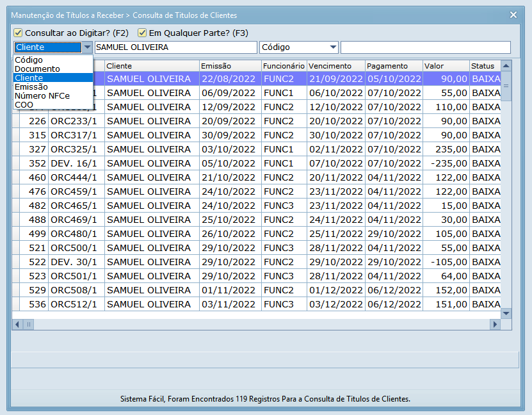
Task: Click the horizontal scrollbar right arrow
Action: click(494, 325)
